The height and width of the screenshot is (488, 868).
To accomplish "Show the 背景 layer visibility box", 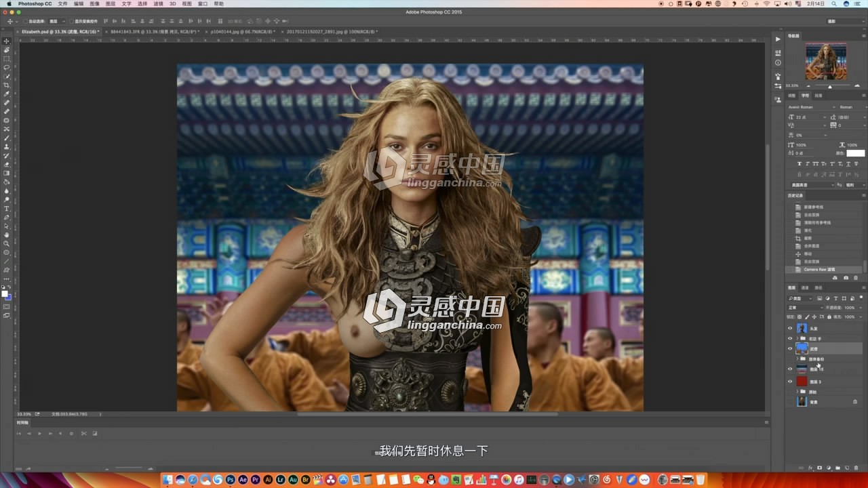I will [790, 402].
